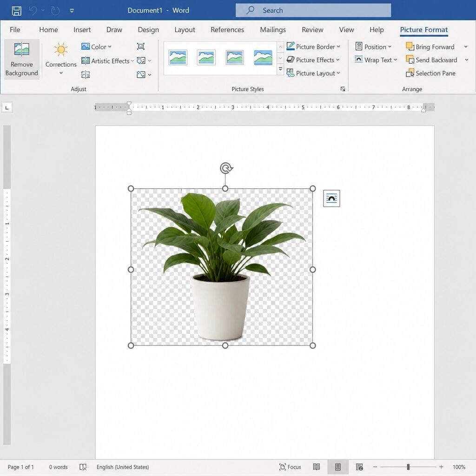Apply the first picture style thumbnail
The width and height of the screenshot is (476, 476).
point(178,58)
